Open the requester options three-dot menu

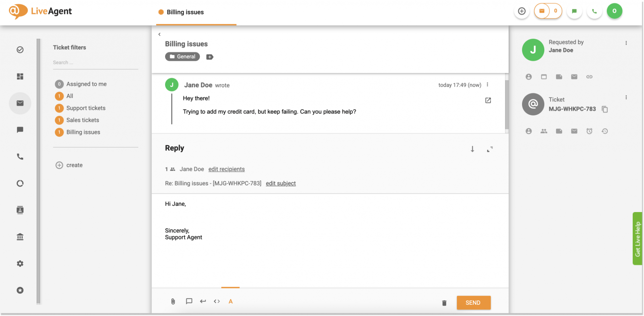tap(626, 43)
